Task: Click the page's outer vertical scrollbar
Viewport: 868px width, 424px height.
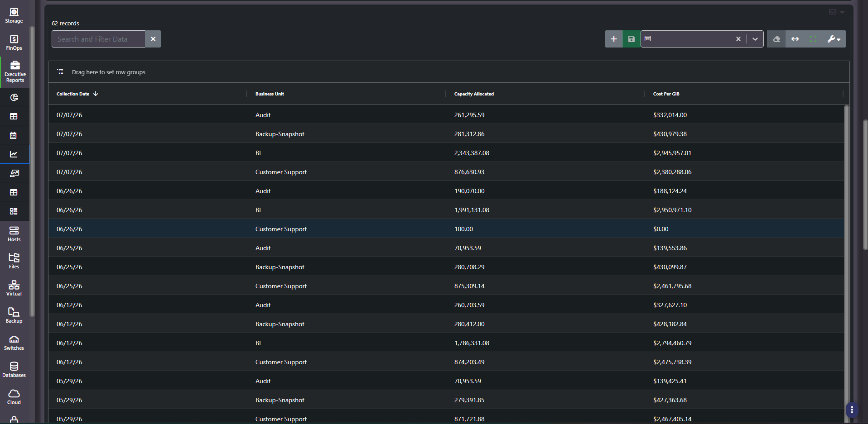Action: (x=865, y=185)
